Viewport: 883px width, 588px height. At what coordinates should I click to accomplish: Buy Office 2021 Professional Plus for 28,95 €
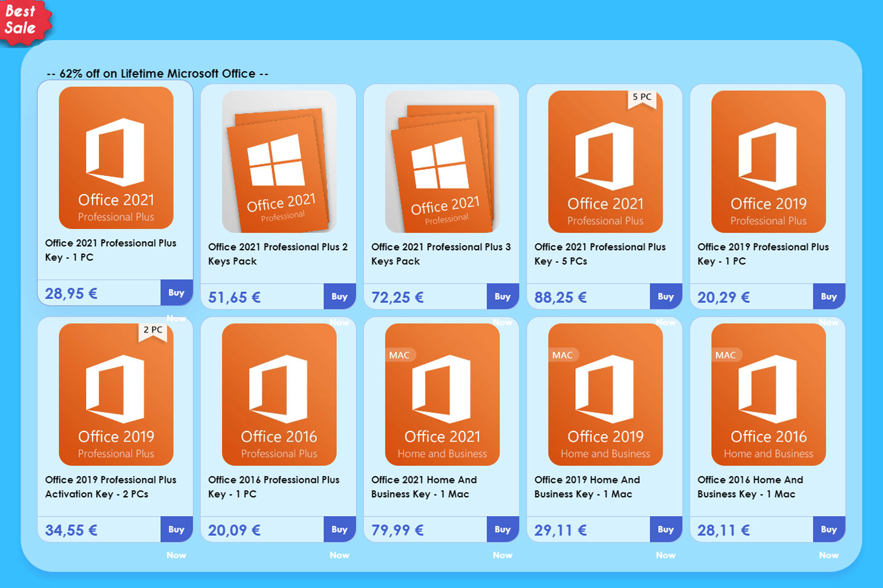coord(177,292)
